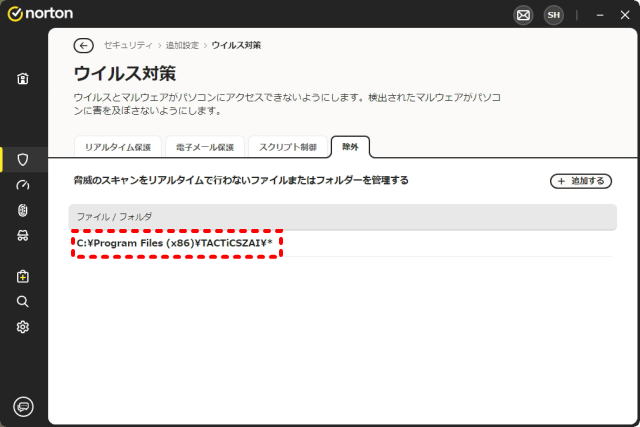Select the 除外 tab
This screenshot has width=640, height=427.
point(350,147)
